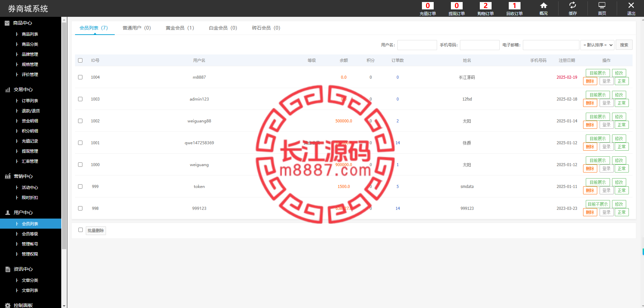This screenshot has height=308, width=644.
Task: Click the sidebar scrollbar up arrow
Action: coord(64,20)
